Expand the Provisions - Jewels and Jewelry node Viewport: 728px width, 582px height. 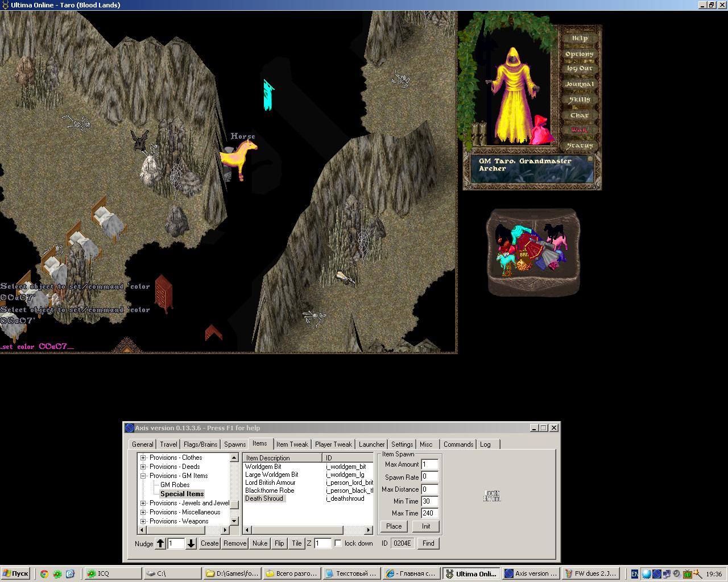tap(143, 503)
